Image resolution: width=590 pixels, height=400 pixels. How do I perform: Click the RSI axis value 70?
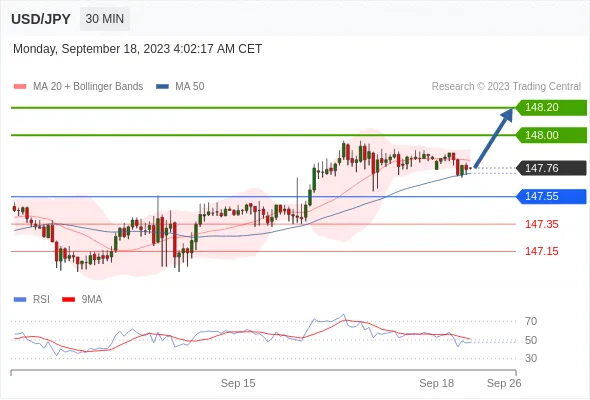[531, 321]
